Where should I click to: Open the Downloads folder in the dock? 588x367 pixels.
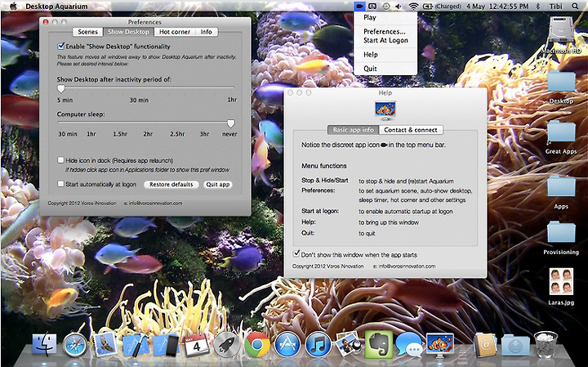(x=515, y=345)
